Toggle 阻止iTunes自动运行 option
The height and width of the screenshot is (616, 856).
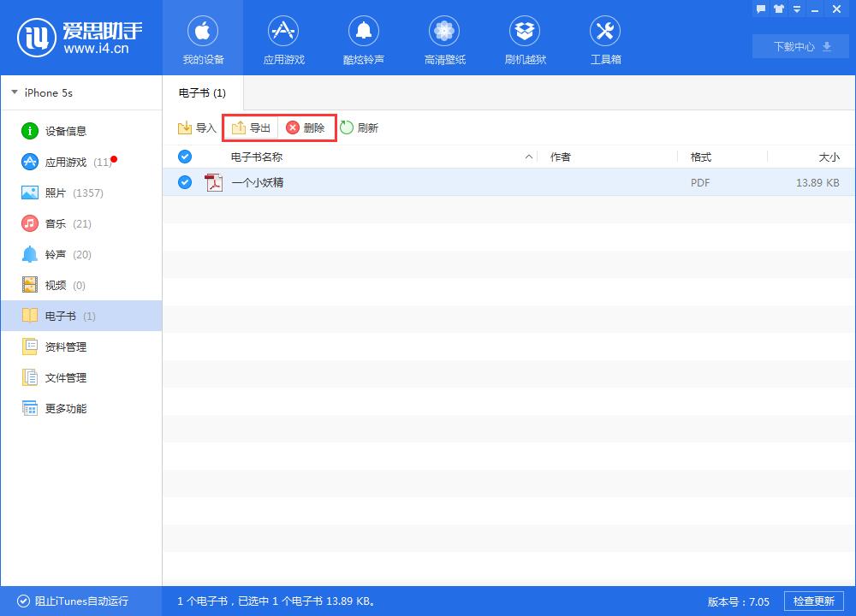pos(73,601)
